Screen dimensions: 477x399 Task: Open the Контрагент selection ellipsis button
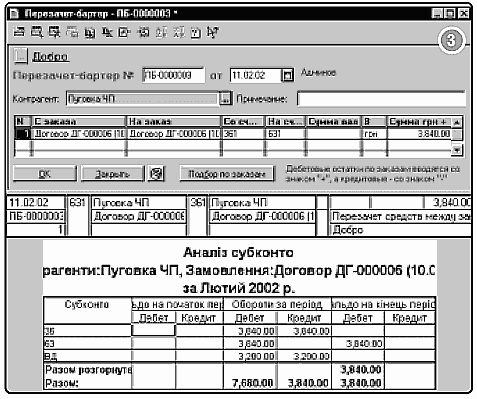(x=226, y=99)
